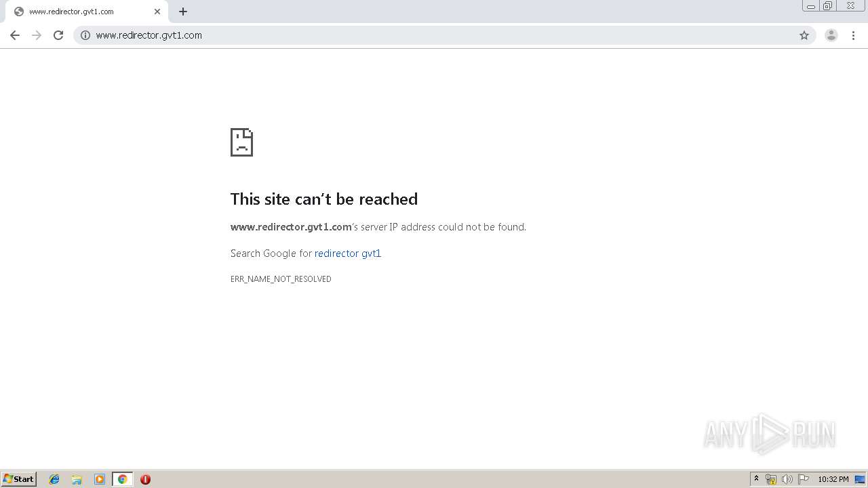
Task: Close the Chrome window
Action: 850,6
